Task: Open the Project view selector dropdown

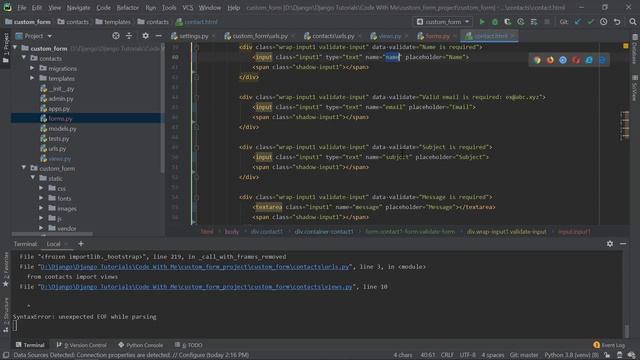Action: point(34,36)
